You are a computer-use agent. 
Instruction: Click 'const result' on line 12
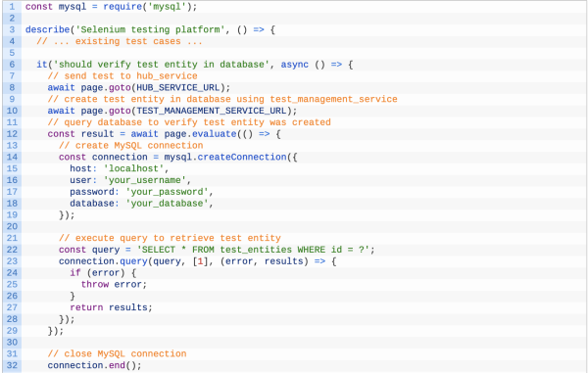(x=80, y=134)
